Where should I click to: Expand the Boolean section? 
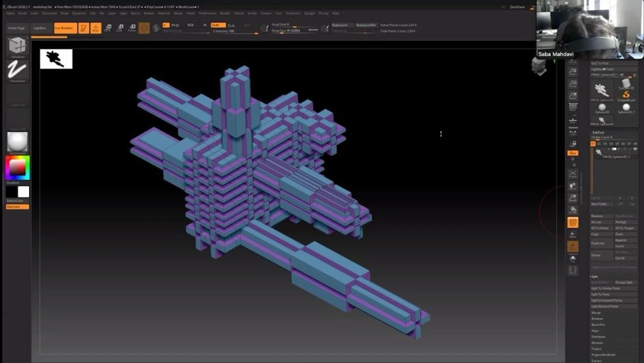coord(597,319)
